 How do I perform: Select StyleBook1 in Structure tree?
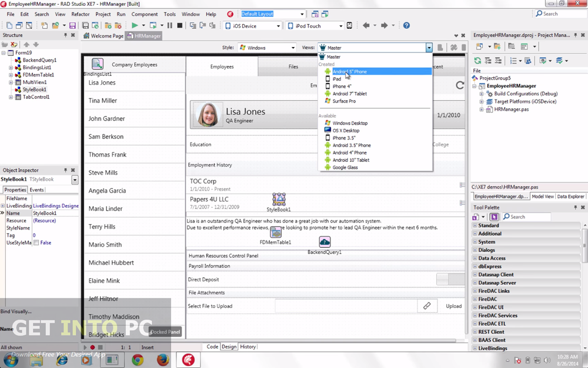point(35,89)
